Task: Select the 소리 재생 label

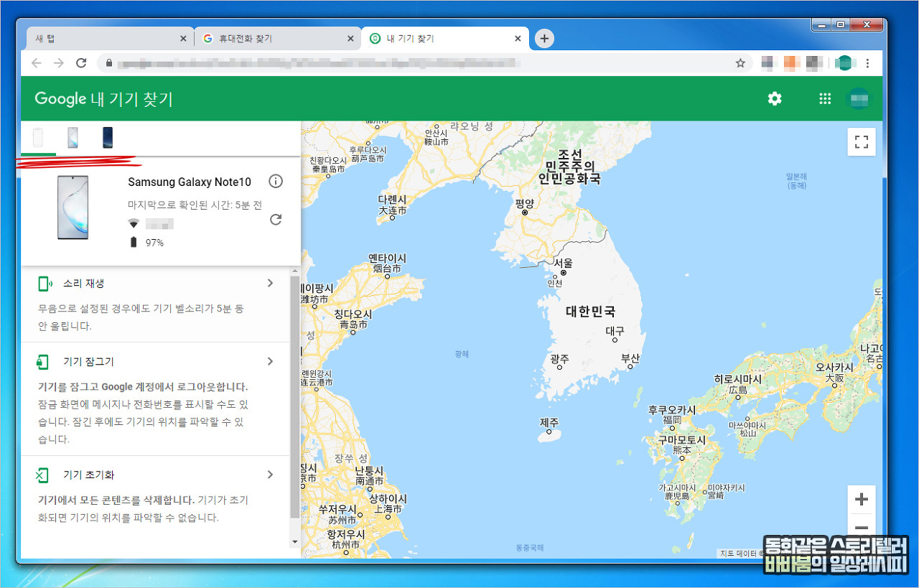Action: coord(83,284)
